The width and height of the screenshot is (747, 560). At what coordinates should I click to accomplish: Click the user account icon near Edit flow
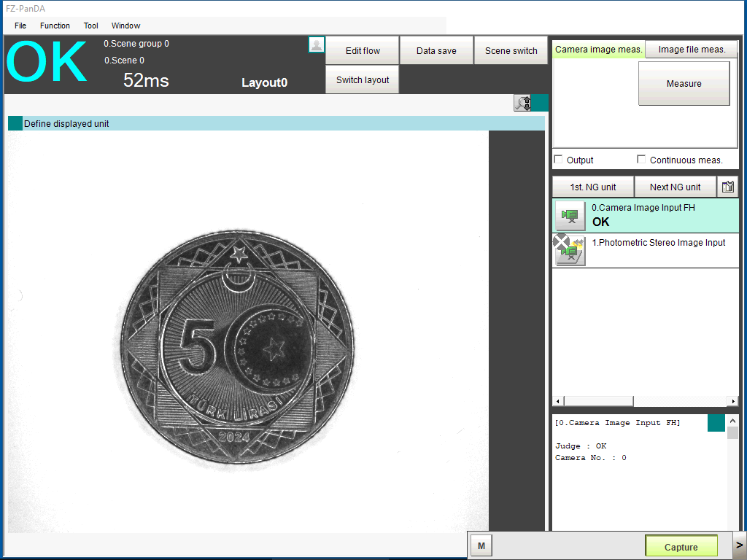[317, 44]
